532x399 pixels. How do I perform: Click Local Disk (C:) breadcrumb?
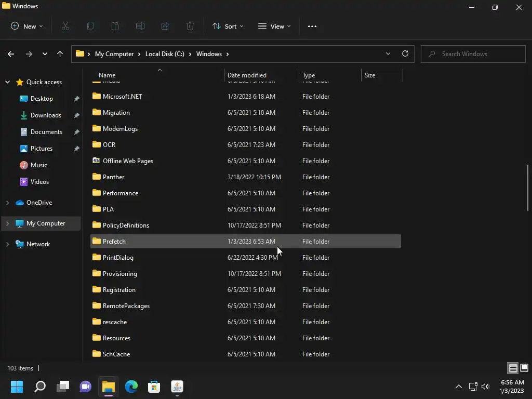click(x=165, y=54)
